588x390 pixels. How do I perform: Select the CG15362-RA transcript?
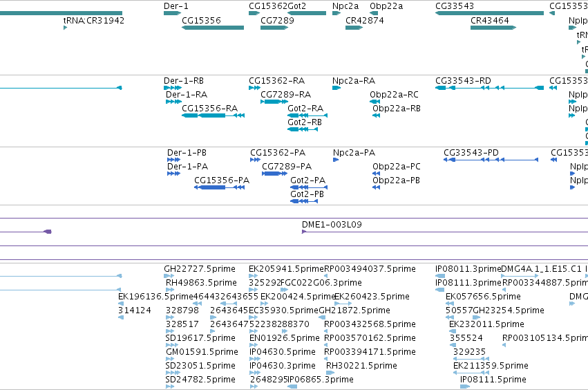click(254, 88)
